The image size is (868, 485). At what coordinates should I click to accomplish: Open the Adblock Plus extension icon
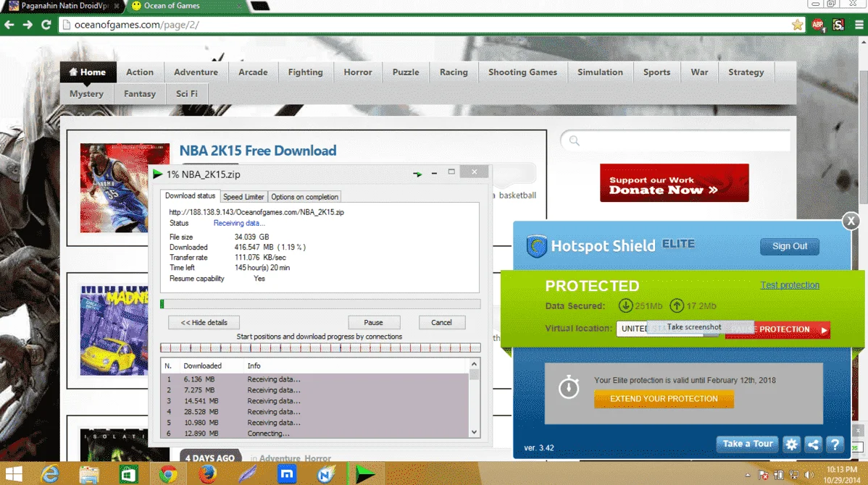click(817, 25)
